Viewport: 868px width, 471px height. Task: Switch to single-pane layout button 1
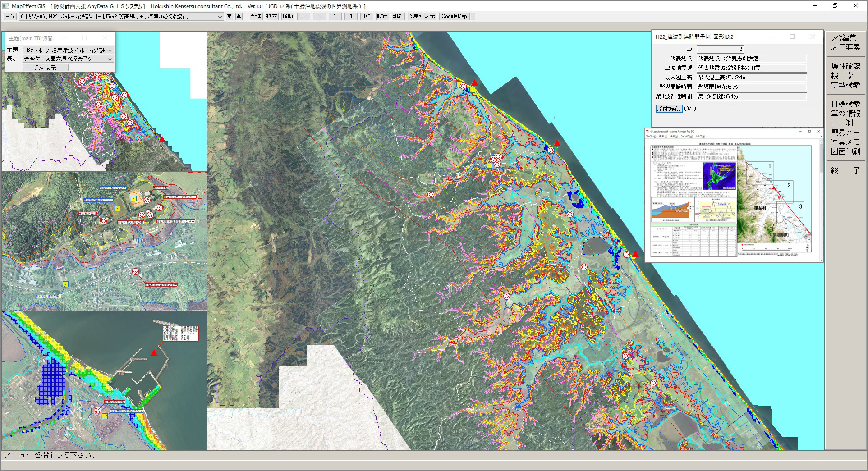pyautogui.click(x=335, y=16)
